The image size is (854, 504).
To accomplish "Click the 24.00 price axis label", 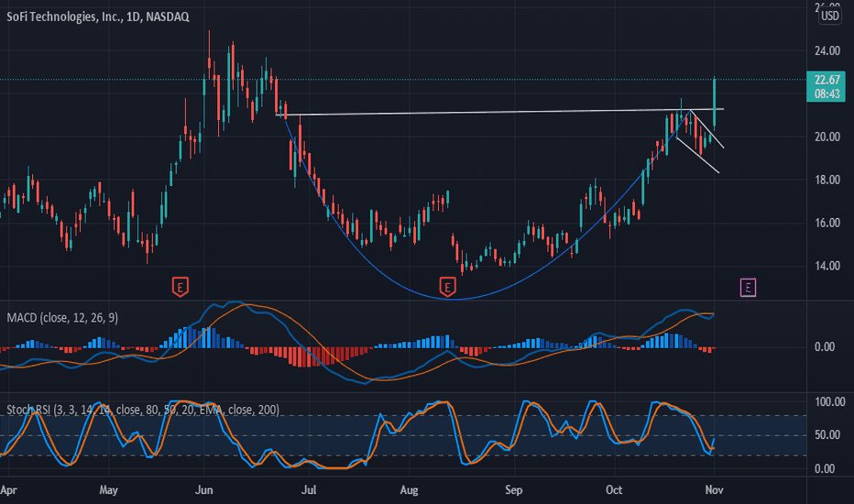I will [827, 50].
